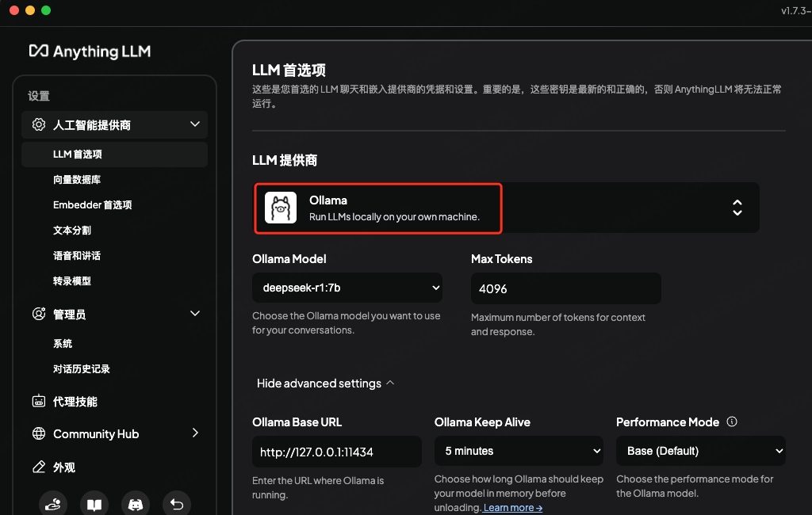812x515 pixels.
Task: Focus the Max Tokens field
Action: click(x=565, y=288)
